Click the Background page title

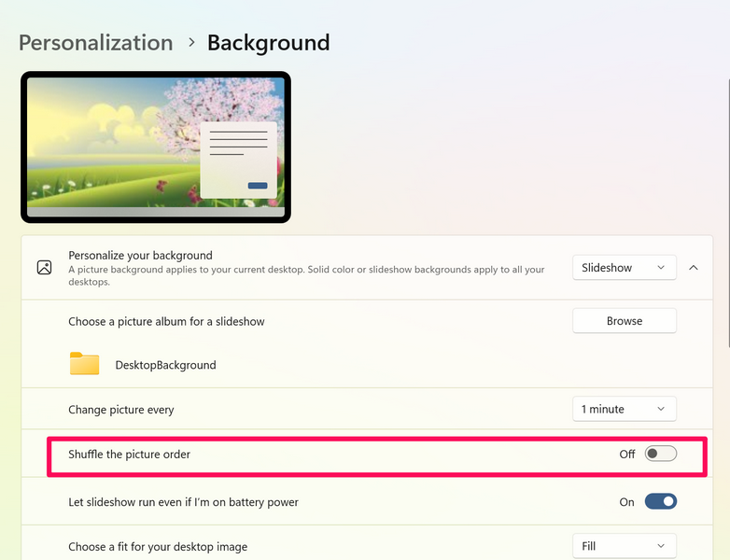[x=268, y=43]
